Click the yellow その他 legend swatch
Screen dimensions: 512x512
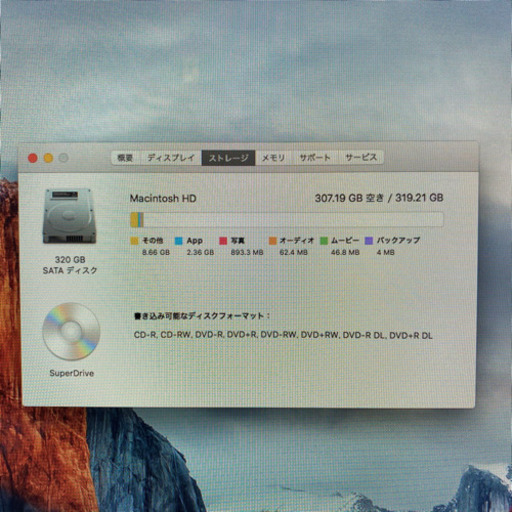point(134,241)
